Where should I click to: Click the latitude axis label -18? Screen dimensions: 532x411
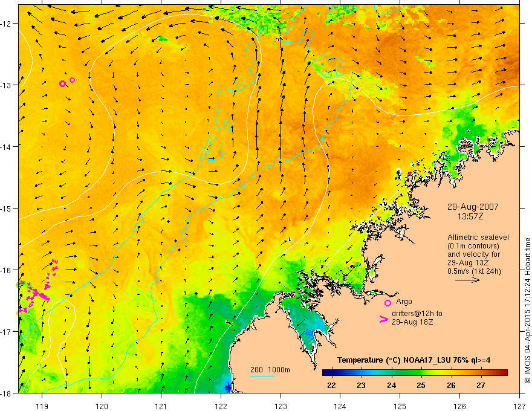[x=7, y=393]
